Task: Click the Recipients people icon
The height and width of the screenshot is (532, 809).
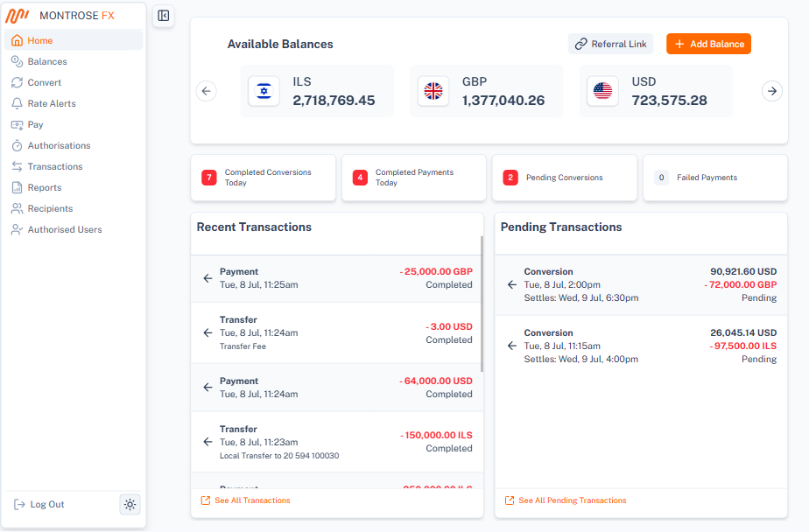Action: click(18, 208)
